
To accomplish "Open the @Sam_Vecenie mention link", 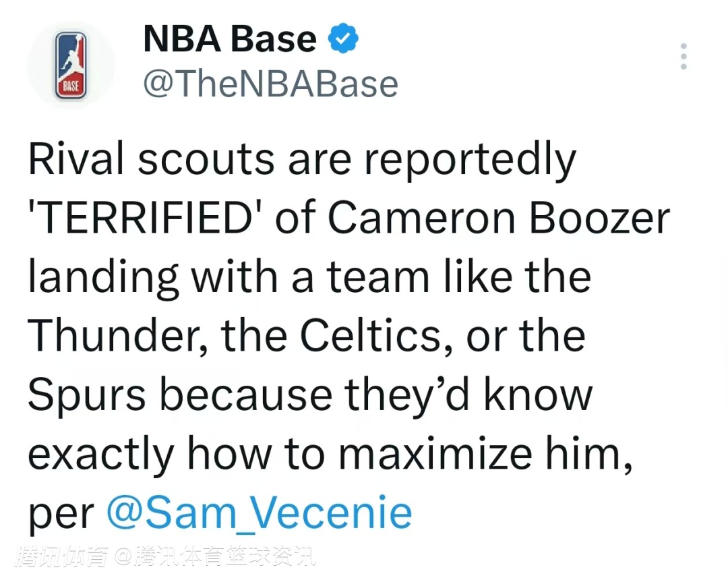I will (x=260, y=512).
